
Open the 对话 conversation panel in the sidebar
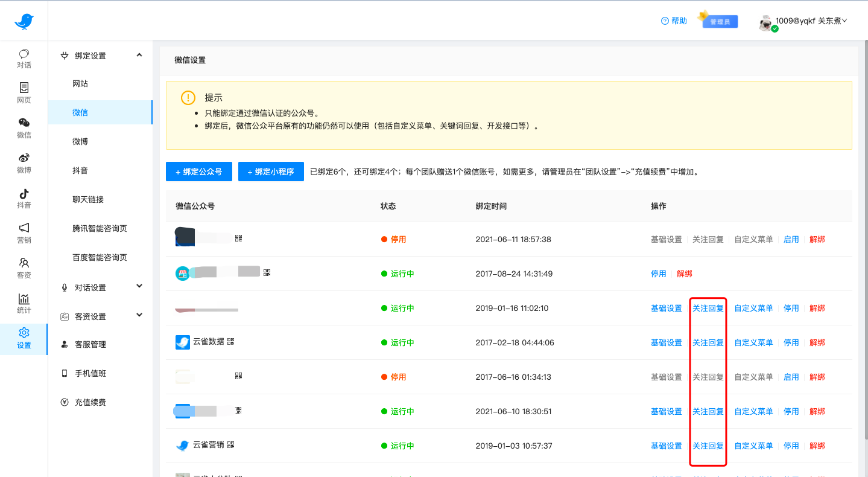pyautogui.click(x=24, y=59)
